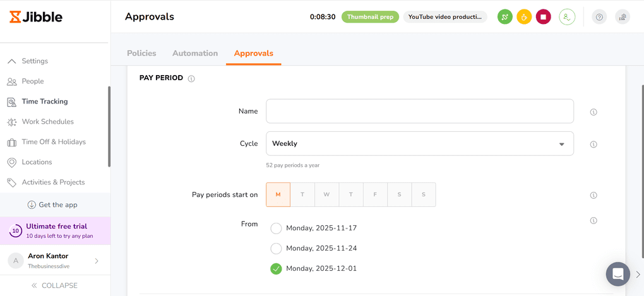
Task: Click the sidebar scrollbar
Action: point(109,126)
